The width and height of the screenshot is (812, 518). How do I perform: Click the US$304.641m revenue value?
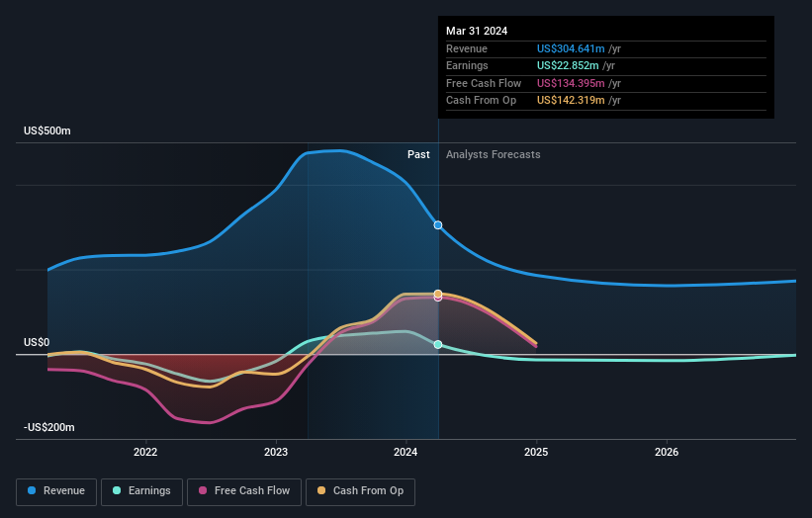pyautogui.click(x=571, y=48)
